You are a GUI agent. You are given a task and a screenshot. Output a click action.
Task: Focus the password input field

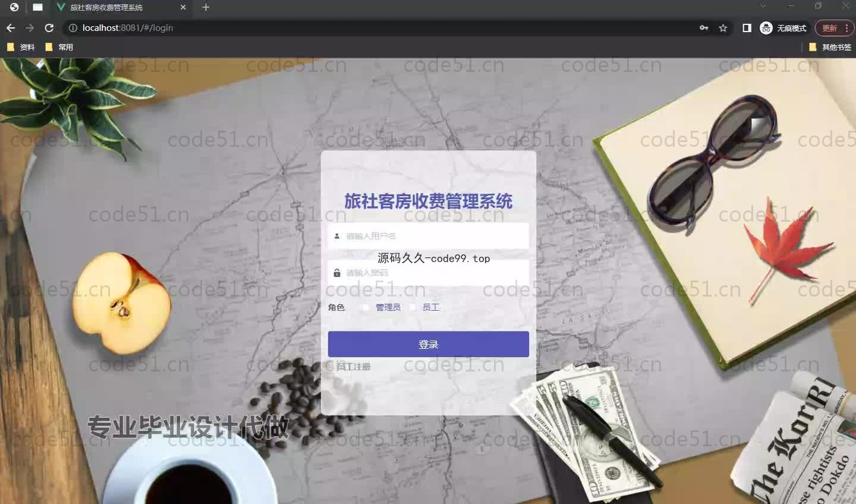coord(429,273)
